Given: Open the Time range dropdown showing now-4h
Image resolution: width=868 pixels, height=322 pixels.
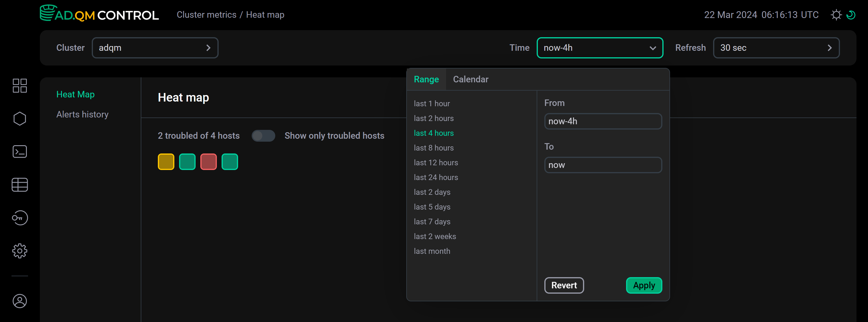Looking at the screenshot, I should pyautogui.click(x=600, y=48).
